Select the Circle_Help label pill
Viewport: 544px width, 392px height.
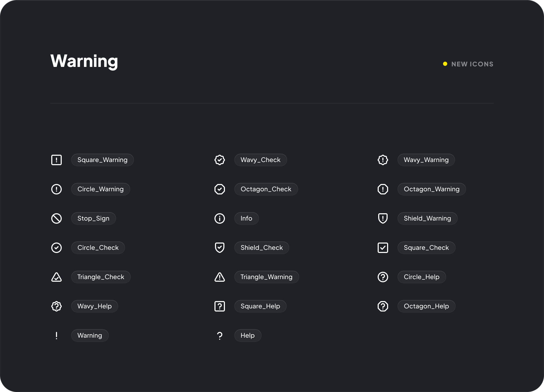coord(422,277)
